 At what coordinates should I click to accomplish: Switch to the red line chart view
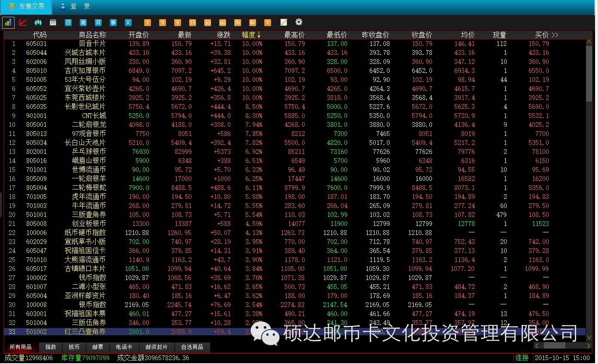23,22
